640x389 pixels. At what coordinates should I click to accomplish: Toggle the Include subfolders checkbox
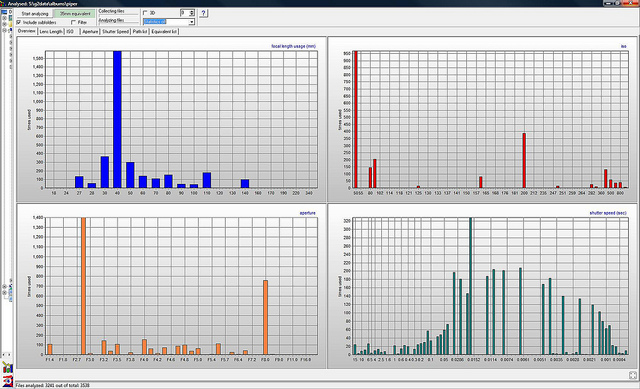point(19,22)
